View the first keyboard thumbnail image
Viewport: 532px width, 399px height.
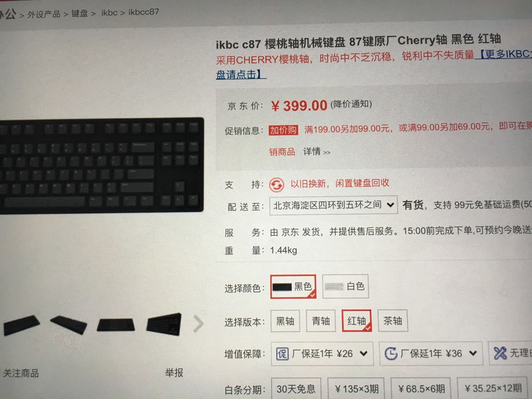(x=22, y=325)
